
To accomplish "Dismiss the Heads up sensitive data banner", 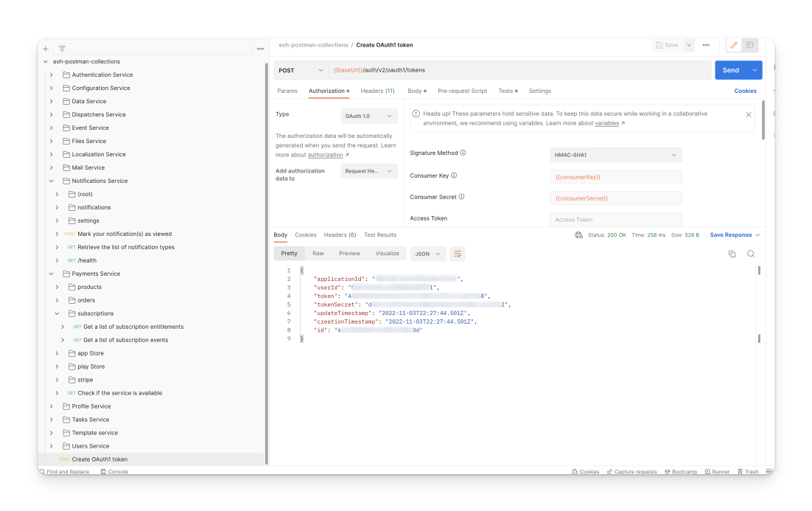I will pos(749,115).
